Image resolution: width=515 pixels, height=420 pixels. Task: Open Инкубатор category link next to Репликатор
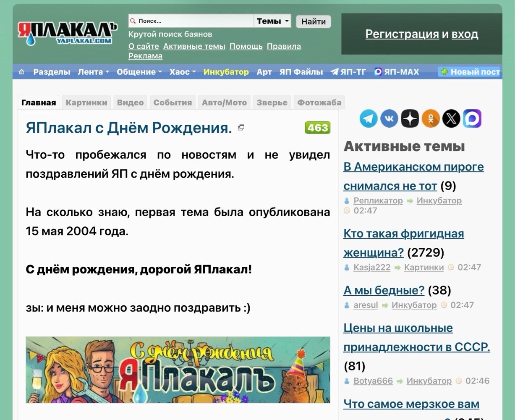439,200
